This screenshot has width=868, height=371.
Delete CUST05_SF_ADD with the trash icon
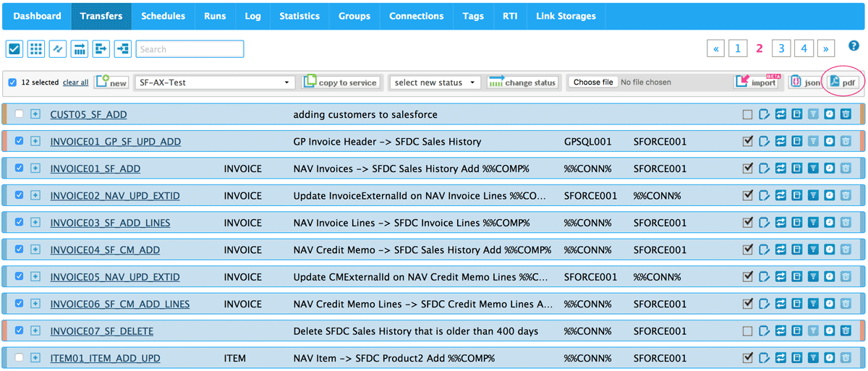[845, 114]
